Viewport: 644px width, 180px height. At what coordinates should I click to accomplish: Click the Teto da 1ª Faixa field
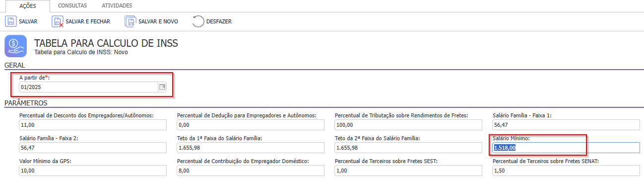250,148
